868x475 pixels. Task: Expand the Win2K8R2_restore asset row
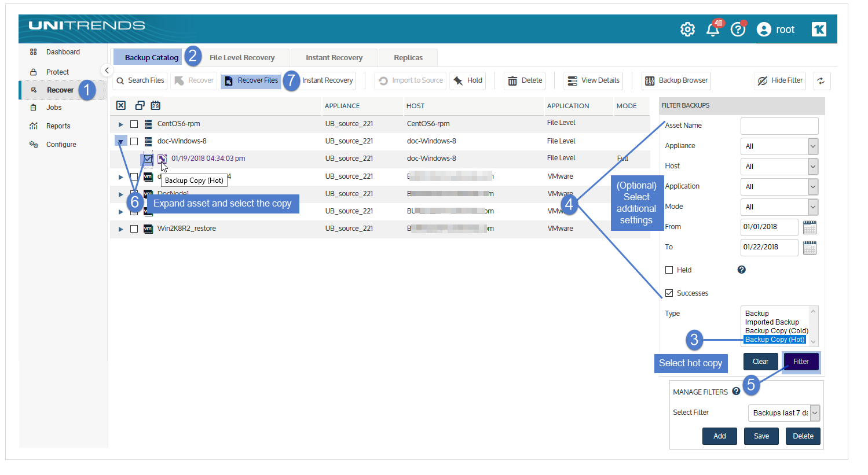[x=120, y=229]
